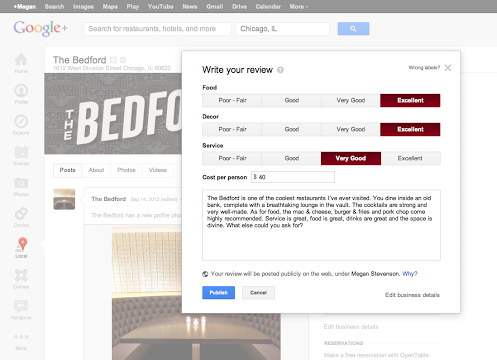
Task: Rate Service as Excellent
Action: (410, 158)
